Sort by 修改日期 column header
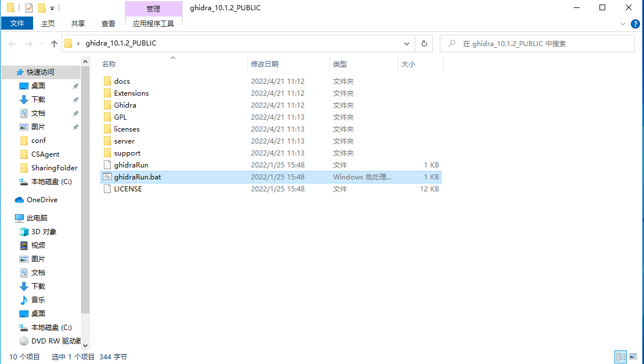This screenshot has height=364, width=644. (265, 64)
